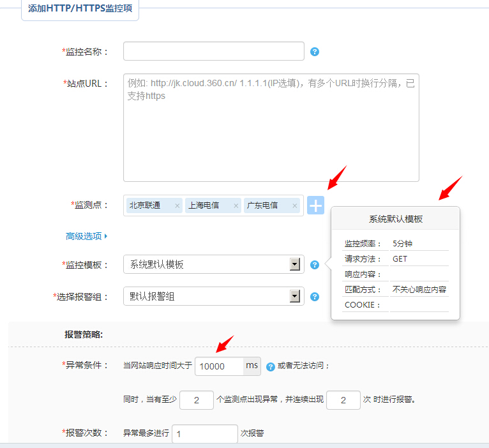Click the minimum 监测点 count input
489x448 pixels.
196,400
